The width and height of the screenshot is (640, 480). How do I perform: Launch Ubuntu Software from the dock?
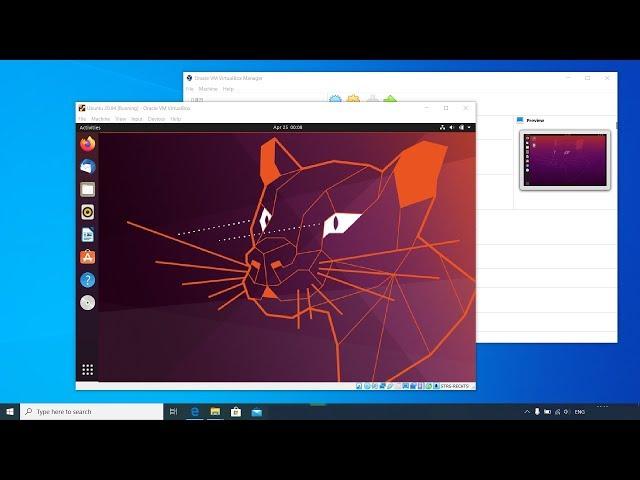tap(87, 257)
